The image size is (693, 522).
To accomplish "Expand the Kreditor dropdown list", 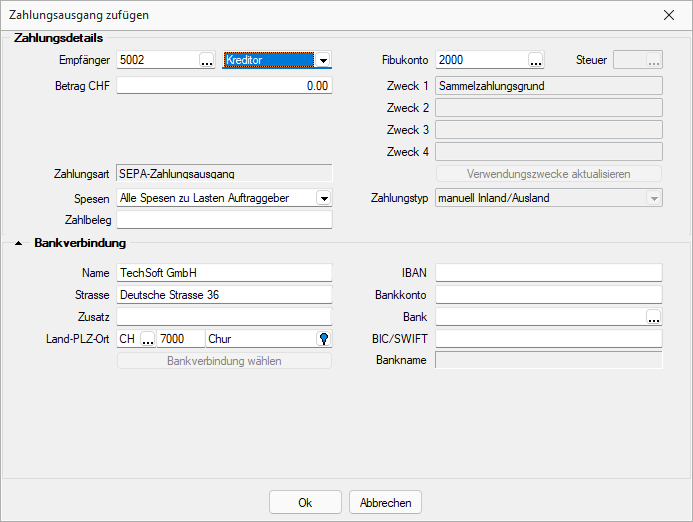I will coord(322,60).
